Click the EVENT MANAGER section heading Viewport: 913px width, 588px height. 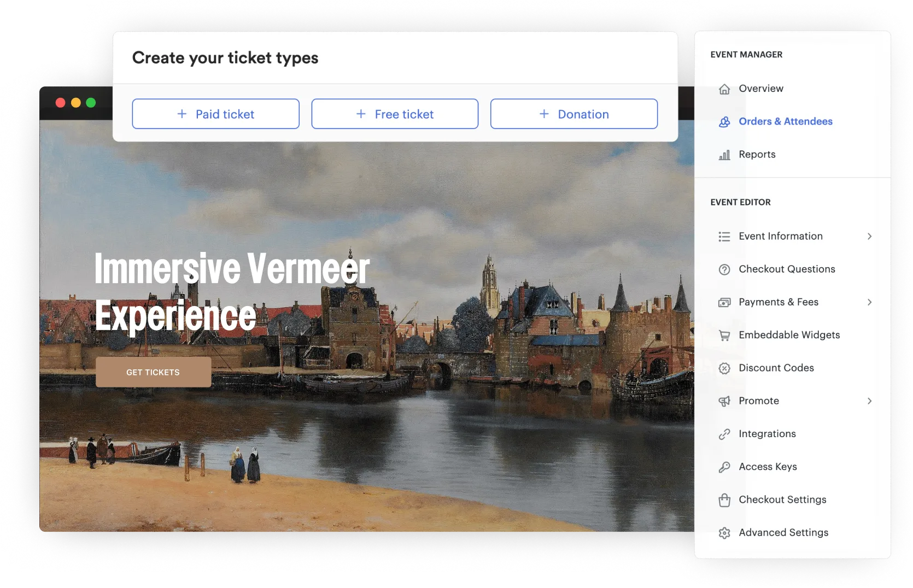(746, 55)
